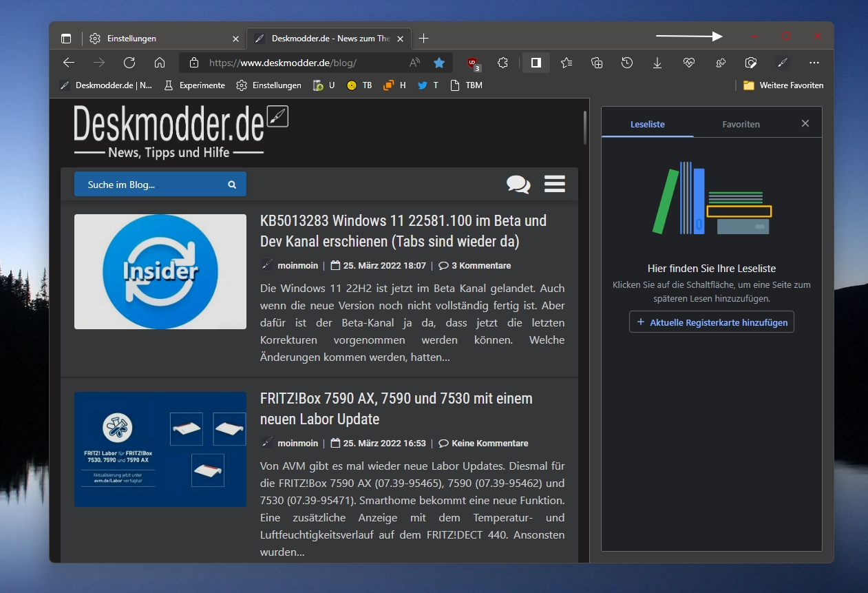
Task: Start Read Aloud from address bar
Action: coord(414,63)
